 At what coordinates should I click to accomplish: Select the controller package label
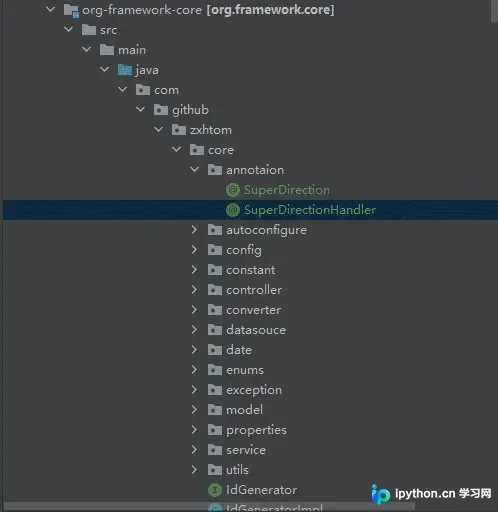coord(254,290)
